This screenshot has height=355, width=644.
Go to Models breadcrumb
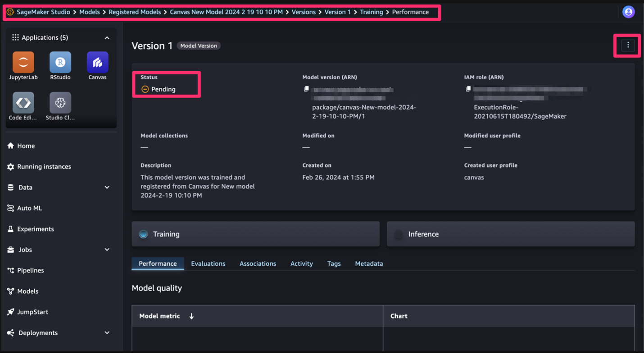90,12
